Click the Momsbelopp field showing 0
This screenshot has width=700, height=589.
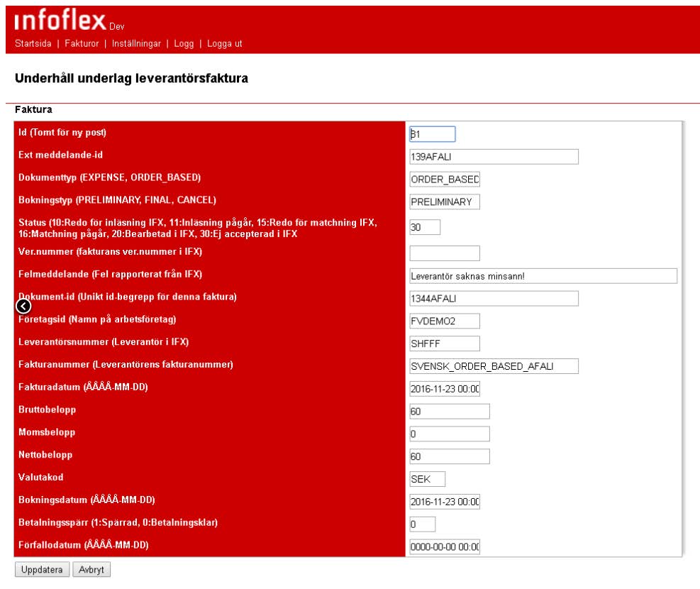450,434
